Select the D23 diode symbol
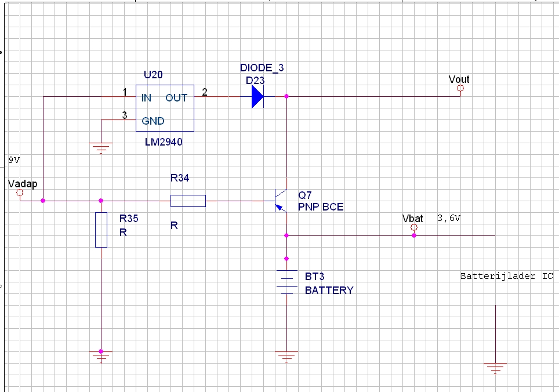Screen dimensions: 559x392 click(257, 96)
